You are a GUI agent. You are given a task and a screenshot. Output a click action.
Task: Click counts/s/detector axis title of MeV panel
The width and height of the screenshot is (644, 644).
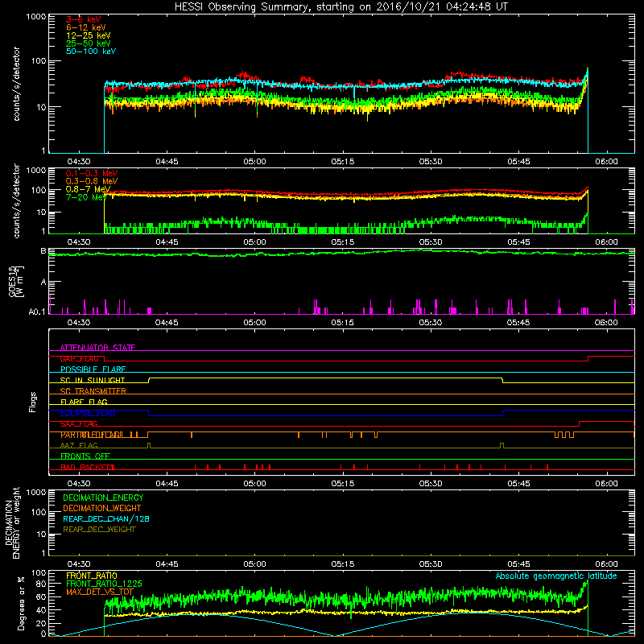click(x=16, y=200)
